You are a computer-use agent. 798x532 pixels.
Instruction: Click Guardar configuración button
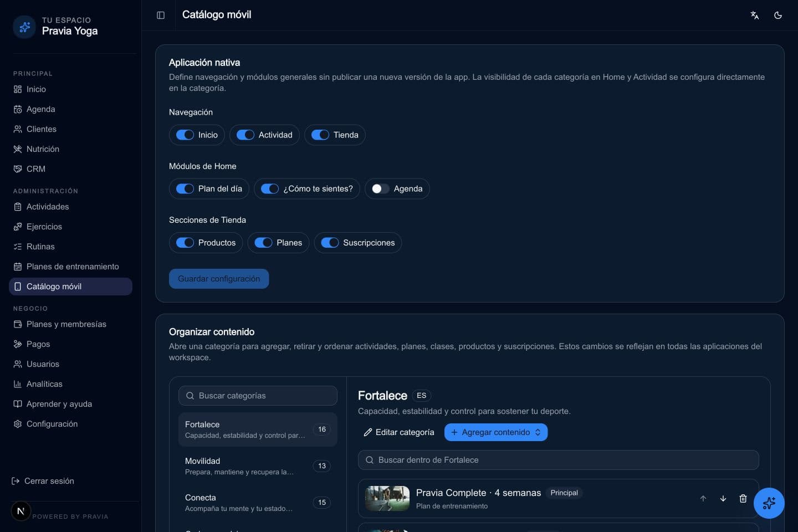click(x=219, y=279)
